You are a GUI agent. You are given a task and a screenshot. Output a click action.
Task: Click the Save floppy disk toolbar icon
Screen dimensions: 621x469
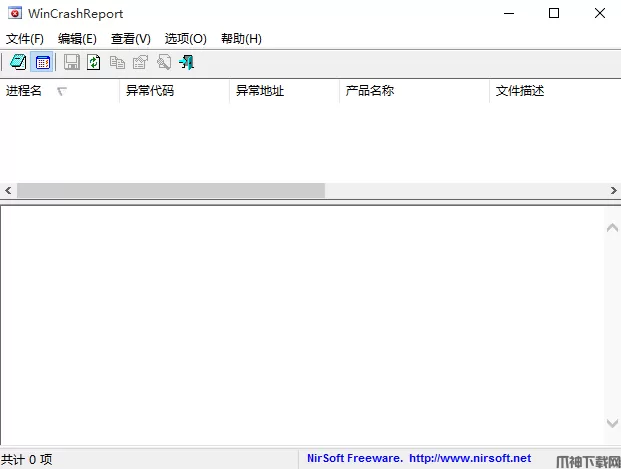pos(72,62)
